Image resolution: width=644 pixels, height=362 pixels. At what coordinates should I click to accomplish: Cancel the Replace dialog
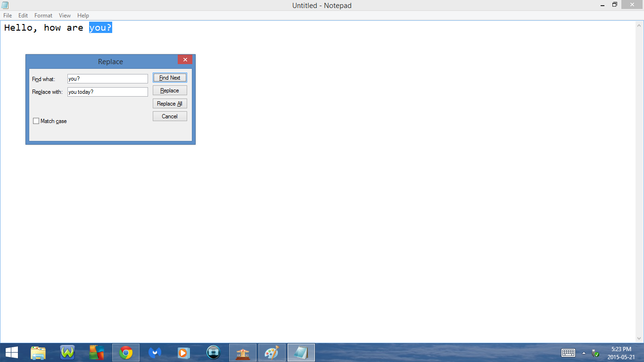pyautogui.click(x=169, y=116)
